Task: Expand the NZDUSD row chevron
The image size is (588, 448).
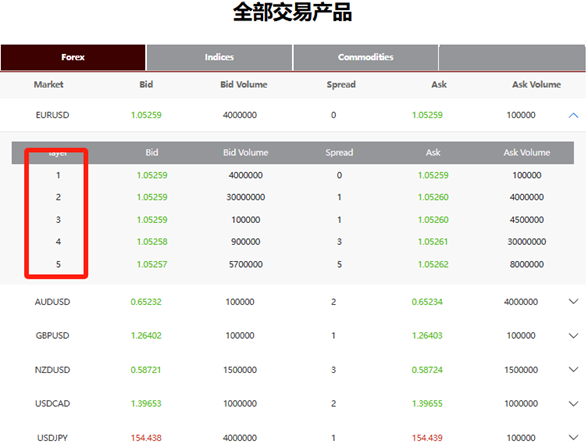Action: point(573,370)
